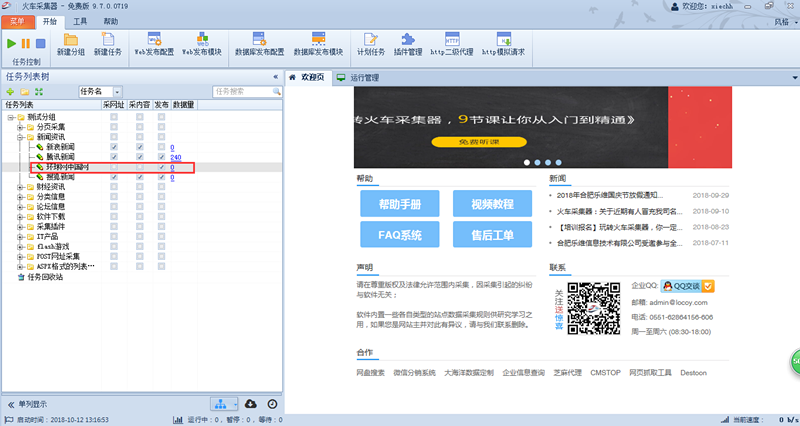Toggle 发布 checkbox for 腾讯新闻

coord(161,157)
